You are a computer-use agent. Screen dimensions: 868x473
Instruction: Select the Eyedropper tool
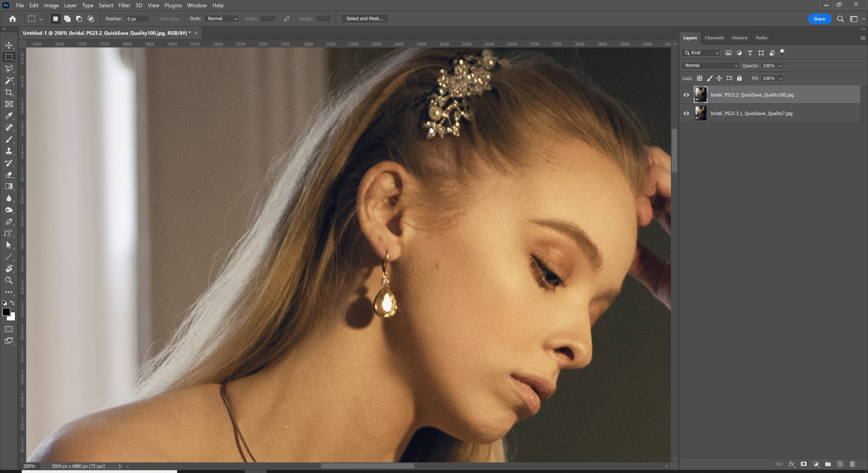pos(9,116)
